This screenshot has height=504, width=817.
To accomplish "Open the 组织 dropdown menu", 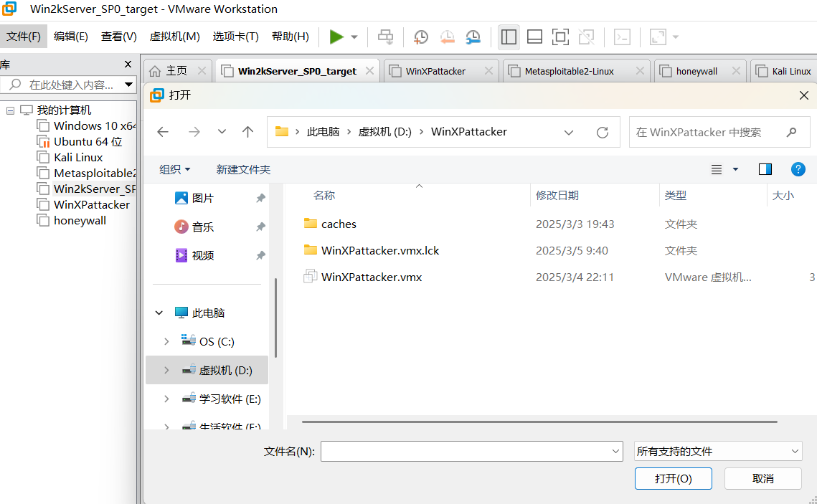I will coord(175,169).
